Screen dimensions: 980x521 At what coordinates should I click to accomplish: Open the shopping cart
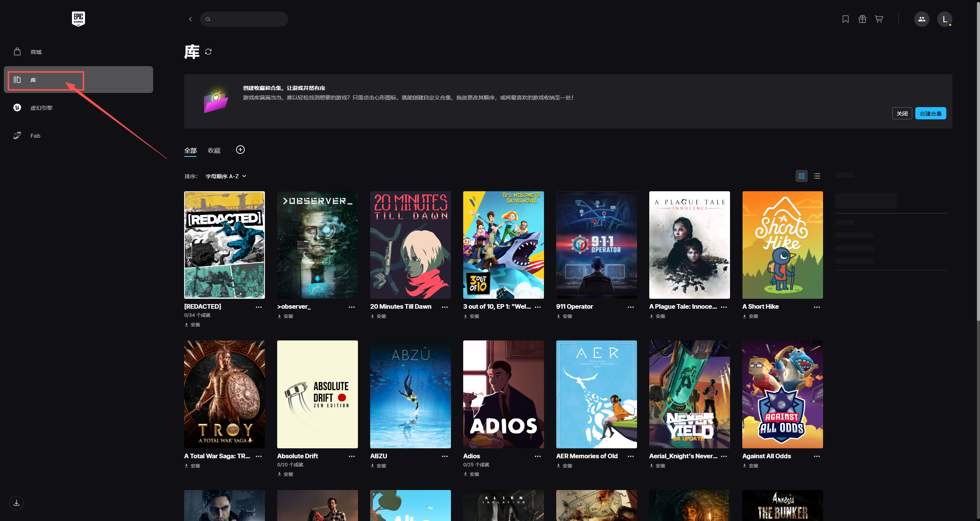coord(879,19)
